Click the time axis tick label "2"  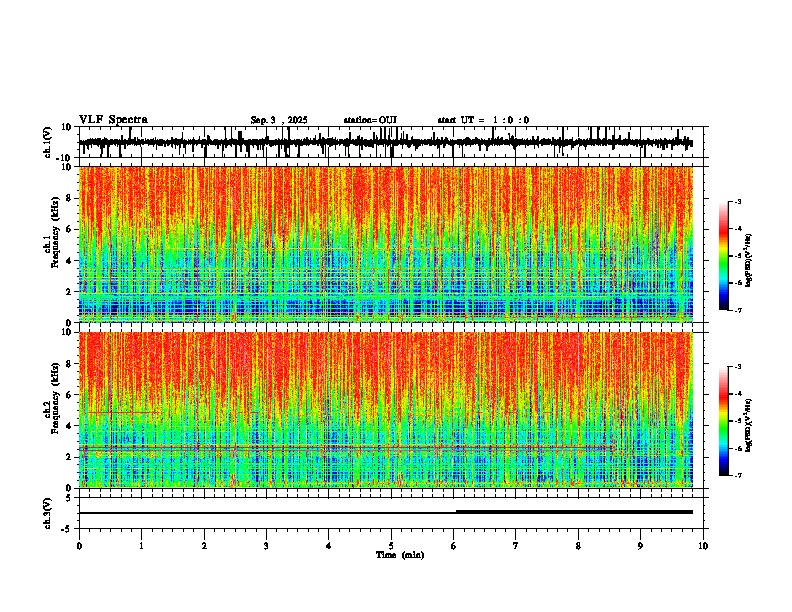pos(204,545)
